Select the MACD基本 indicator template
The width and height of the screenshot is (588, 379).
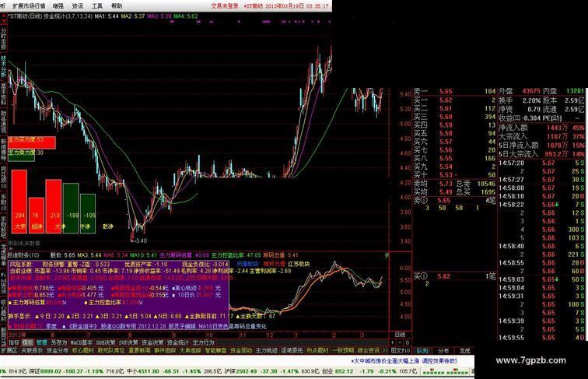tap(82, 342)
